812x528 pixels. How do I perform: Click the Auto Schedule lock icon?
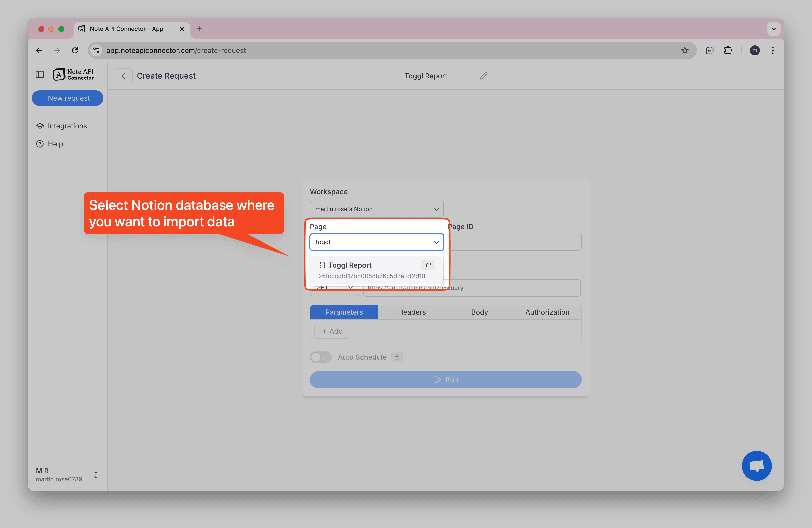pos(397,357)
